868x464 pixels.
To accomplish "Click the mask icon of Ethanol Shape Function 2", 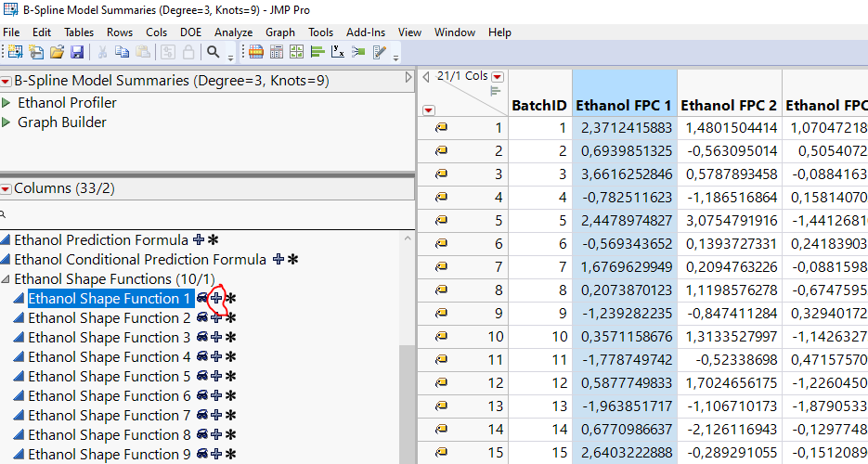I will click(x=202, y=318).
